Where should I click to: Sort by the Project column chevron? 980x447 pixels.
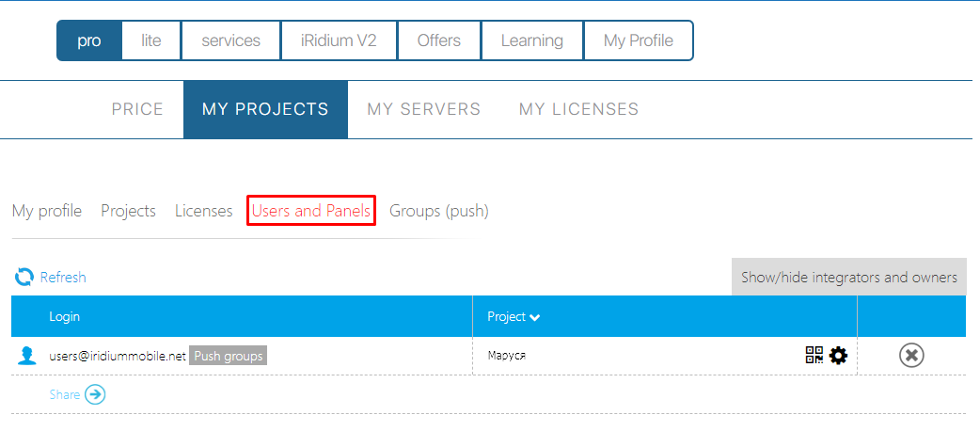pyautogui.click(x=535, y=317)
